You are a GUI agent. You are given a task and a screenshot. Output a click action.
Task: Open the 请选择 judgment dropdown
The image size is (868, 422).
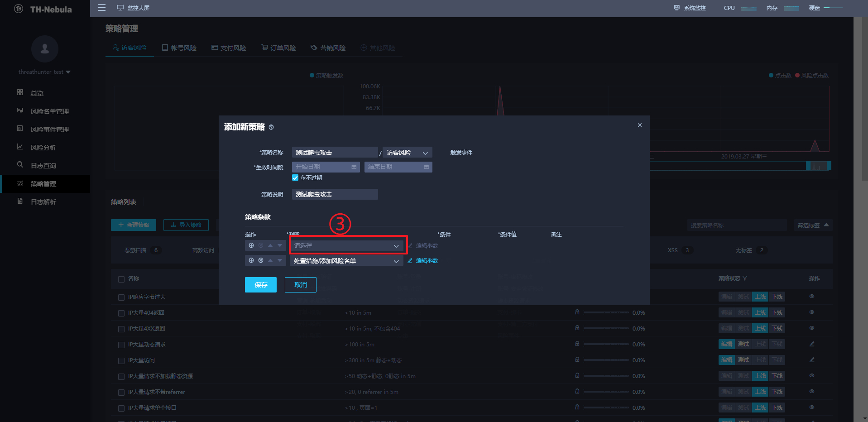(346, 245)
